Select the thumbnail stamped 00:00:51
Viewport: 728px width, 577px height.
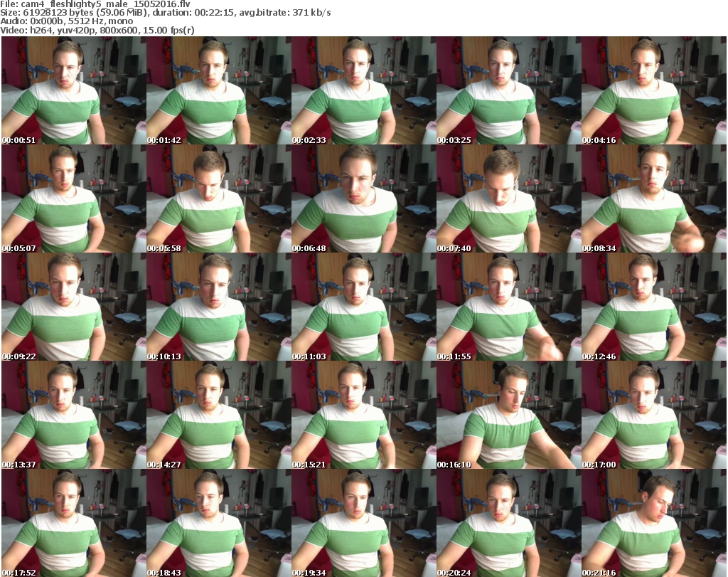point(74,90)
